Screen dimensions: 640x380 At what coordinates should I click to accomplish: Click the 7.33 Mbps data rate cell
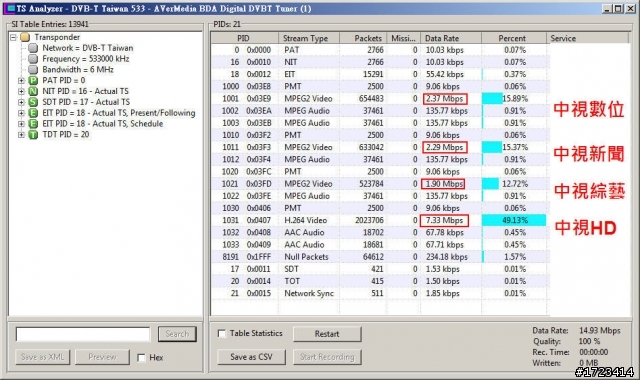(444, 220)
